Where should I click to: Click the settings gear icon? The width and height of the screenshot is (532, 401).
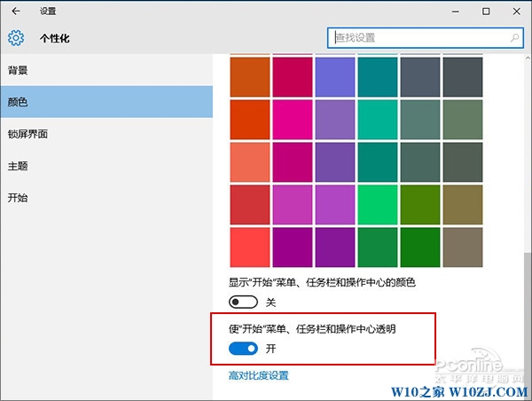coord(16,37)
